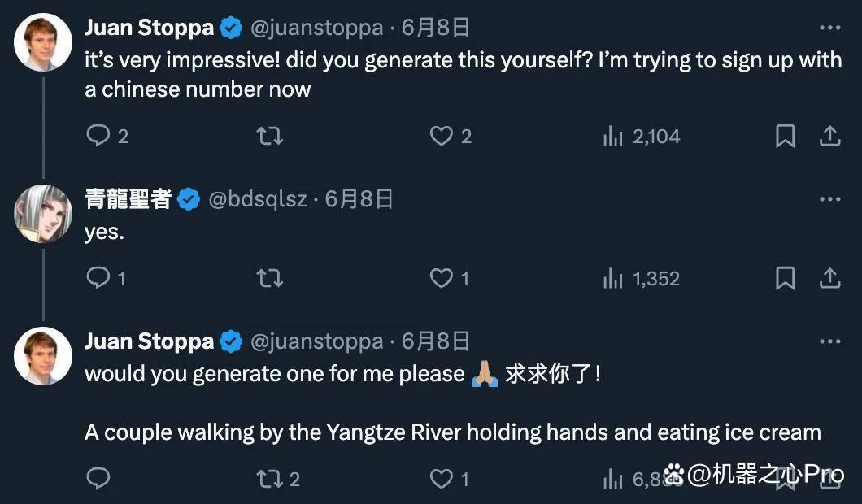862x504 pixels.
Task: Share the first tweet by Juan Stoppa
Action: (830, 136)
